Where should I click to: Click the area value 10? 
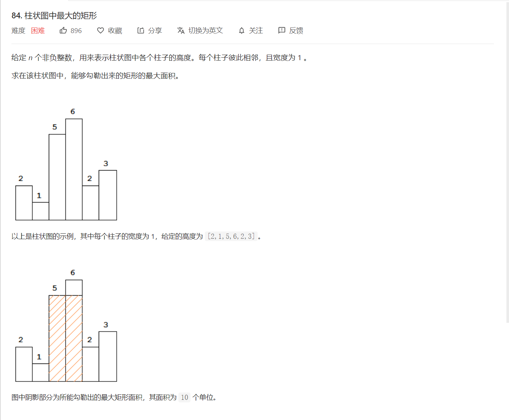coord(184,397)
